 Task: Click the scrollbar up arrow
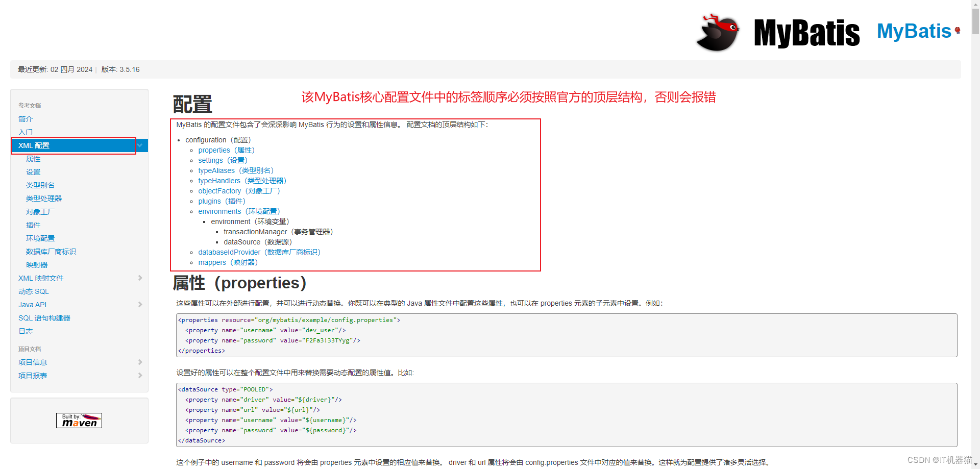tap(975, 4)
